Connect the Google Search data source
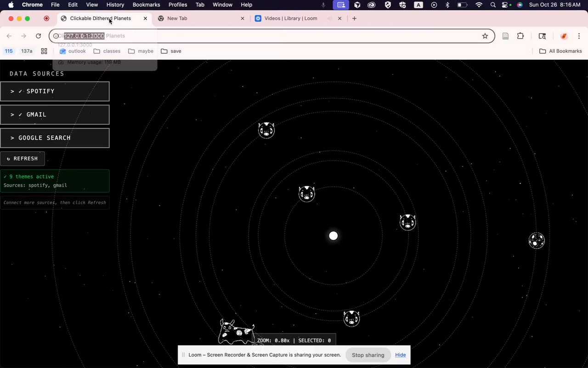Screen dimensions: 588x368 click(55, 138)
